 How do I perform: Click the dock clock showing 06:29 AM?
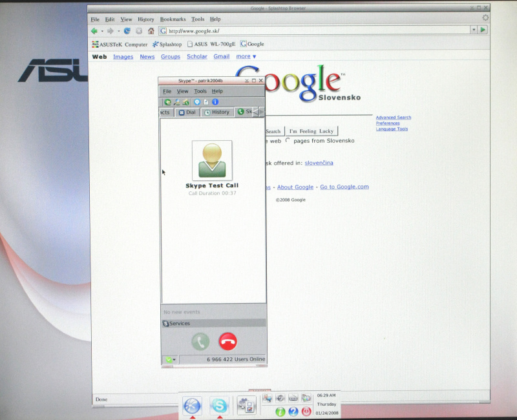pos(326,395)
